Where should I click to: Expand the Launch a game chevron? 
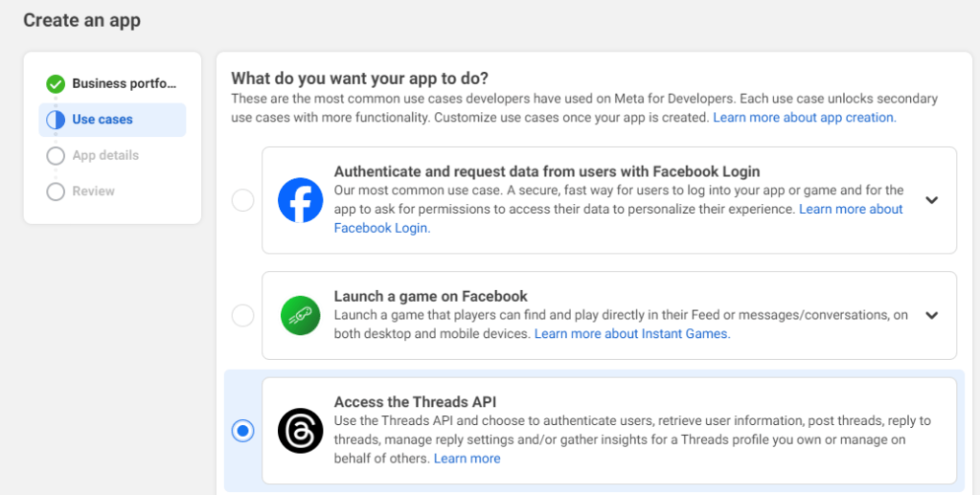931,315
